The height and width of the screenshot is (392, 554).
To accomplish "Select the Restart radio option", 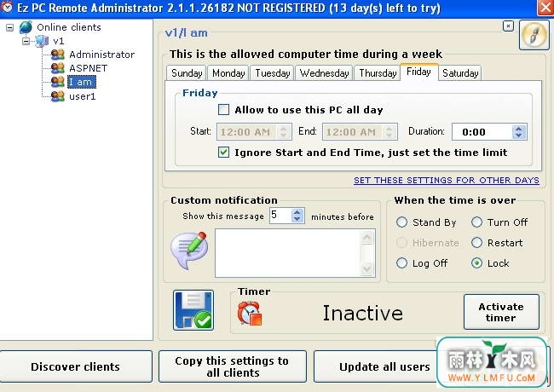I will (476, 243).
